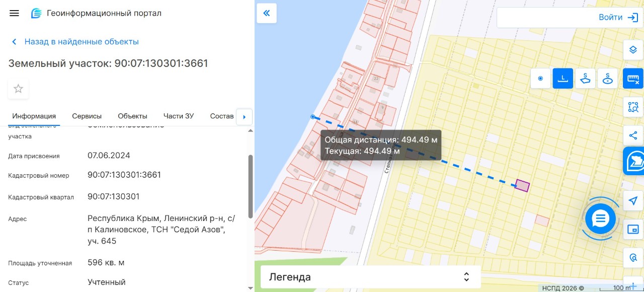Open the chat assistant bubble
Screen dimensions: 644x292
coord(601,218)
